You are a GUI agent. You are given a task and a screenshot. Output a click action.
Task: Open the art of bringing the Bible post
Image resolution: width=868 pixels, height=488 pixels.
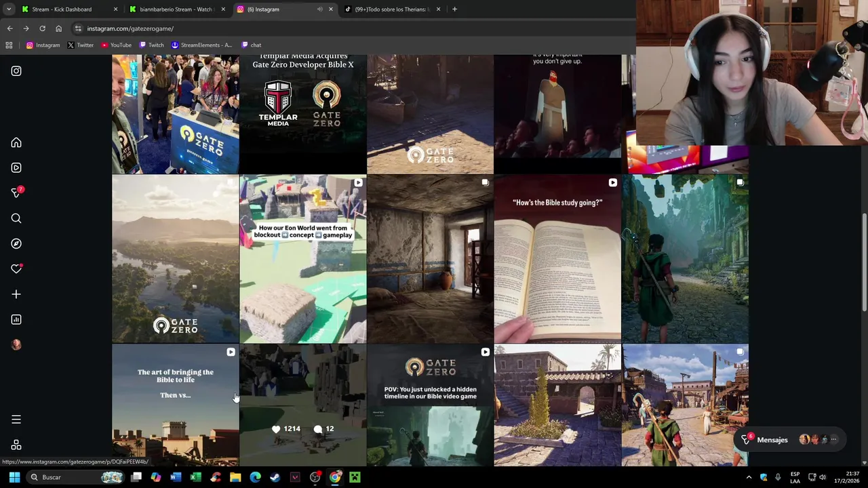(176, 405)
